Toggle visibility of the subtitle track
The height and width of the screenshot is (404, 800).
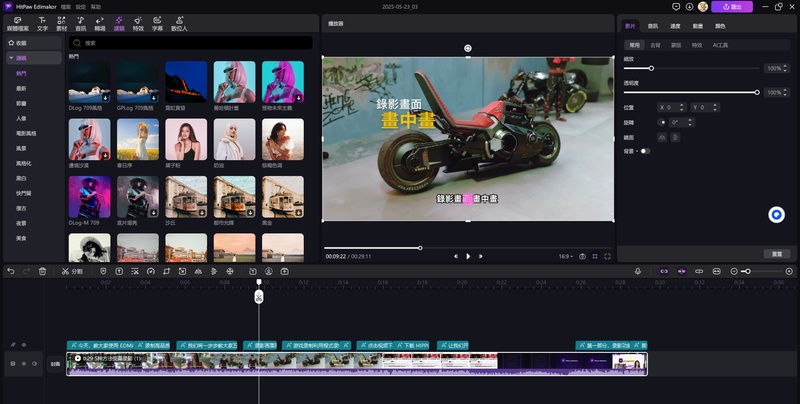[x=23, y=345]
